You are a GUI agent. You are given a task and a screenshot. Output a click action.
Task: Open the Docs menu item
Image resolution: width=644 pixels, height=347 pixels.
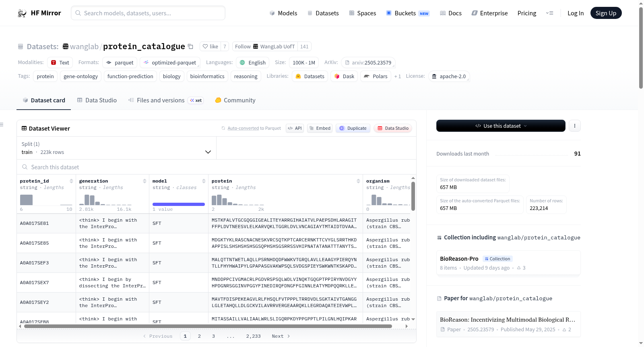click(450, 13)
